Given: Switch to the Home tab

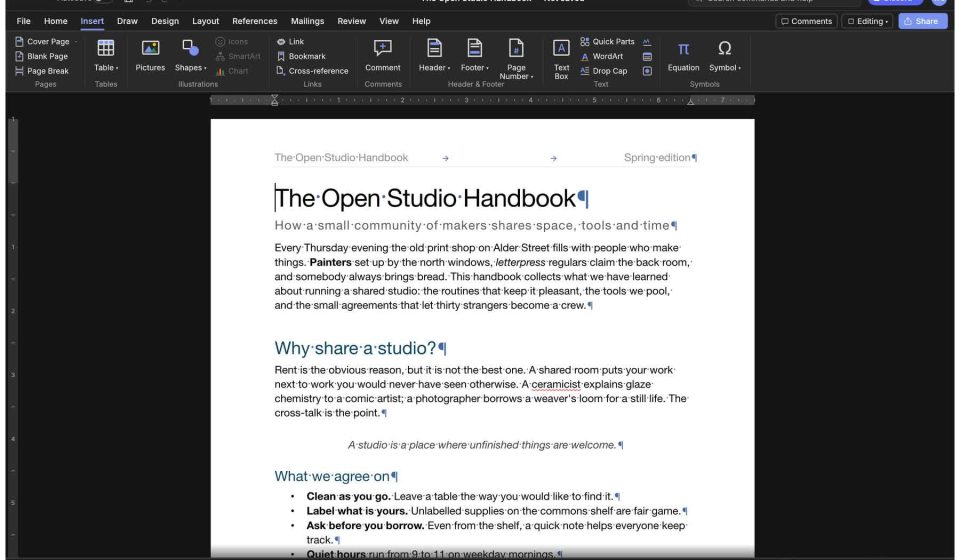Looking at the screenshot, I should click(56, 21).
